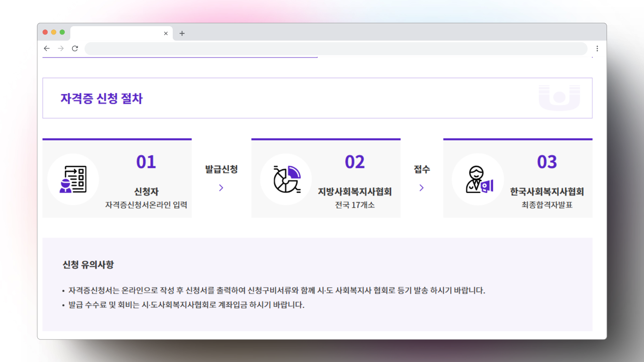Go back using the browser back arrow

(47, 49)
